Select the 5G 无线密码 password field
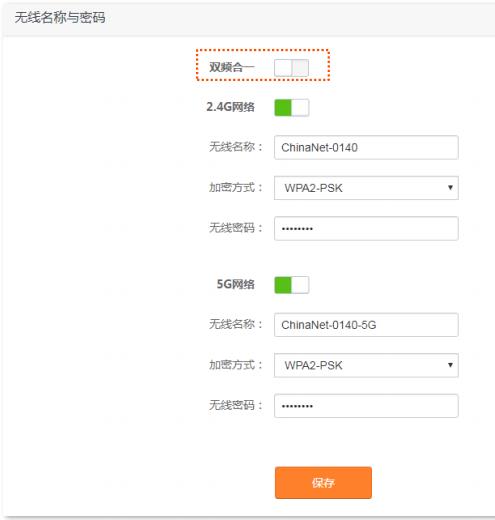The height and width of the screenshot is (520, 495). 366,406
